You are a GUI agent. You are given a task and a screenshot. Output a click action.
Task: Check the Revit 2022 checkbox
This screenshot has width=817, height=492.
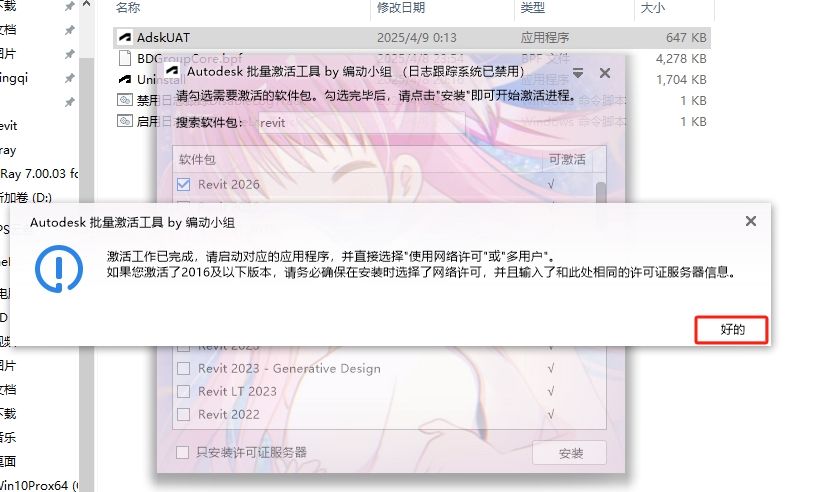pyautogui.click(x=183, y=414)
